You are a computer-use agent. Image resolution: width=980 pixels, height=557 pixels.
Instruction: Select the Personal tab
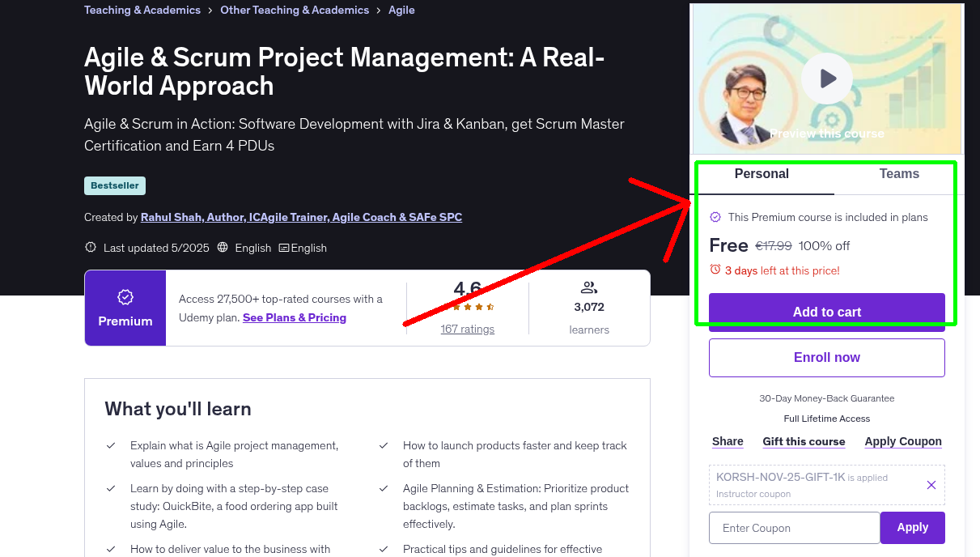coord(762,173)
